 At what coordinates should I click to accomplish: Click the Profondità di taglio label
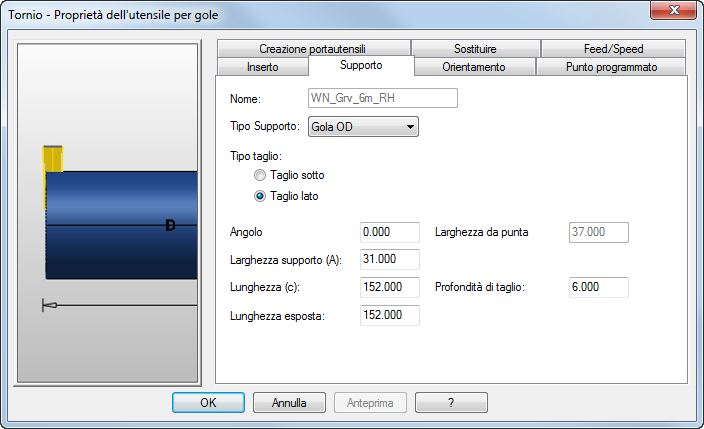[x=480, y=287]
